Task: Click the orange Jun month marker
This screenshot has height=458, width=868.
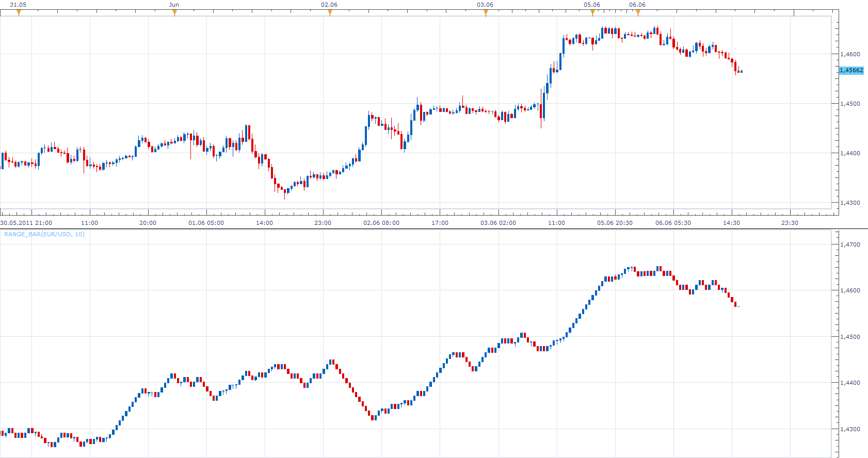Action: click(x=174, y=13)
